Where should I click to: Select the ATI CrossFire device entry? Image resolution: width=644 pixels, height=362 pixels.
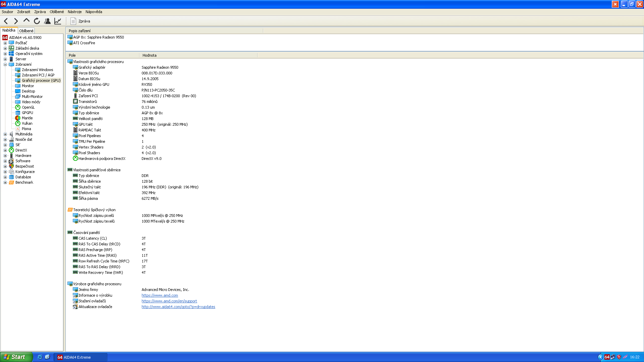[x=84, y=43]
